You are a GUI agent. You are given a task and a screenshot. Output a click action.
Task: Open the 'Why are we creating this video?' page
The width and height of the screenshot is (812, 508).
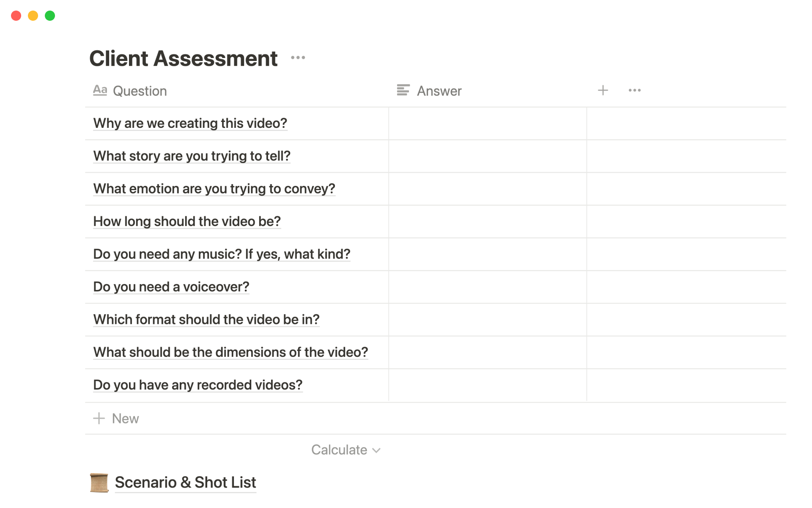pos(190,123)
